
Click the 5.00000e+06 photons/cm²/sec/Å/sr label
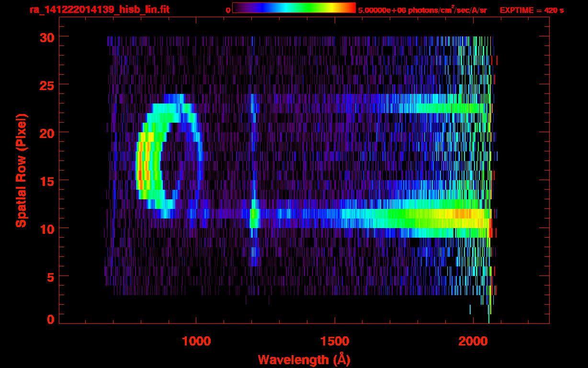pos(422,10)
